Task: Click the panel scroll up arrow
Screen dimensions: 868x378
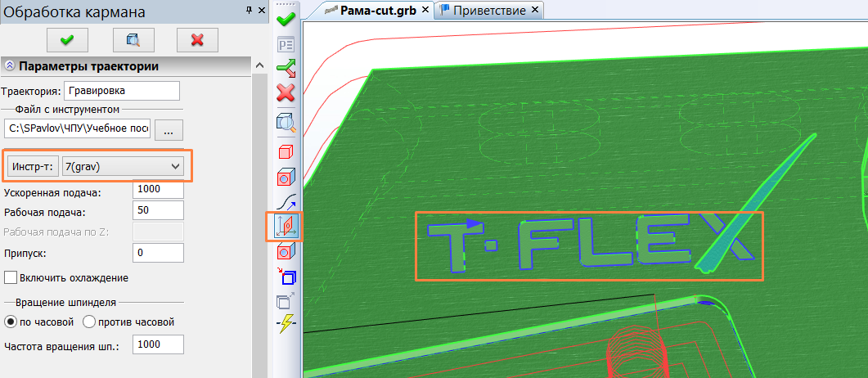Action: (x=259, y=65)
